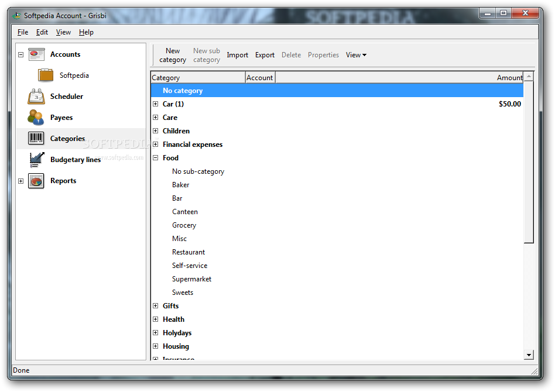Click the Payees people icon
555x392 pixels.
(x=36, y=118)
